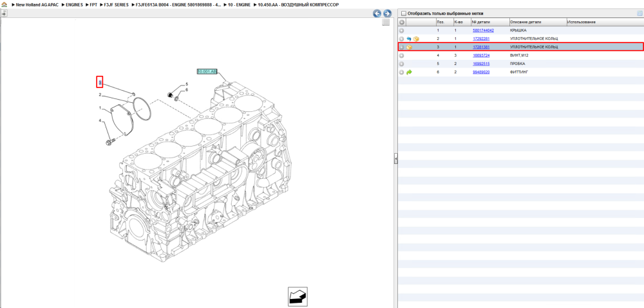Open part number 16893724 link
The width and height of the screenshot is (644, 308).
pyautogui.click(x=481, y=55)
